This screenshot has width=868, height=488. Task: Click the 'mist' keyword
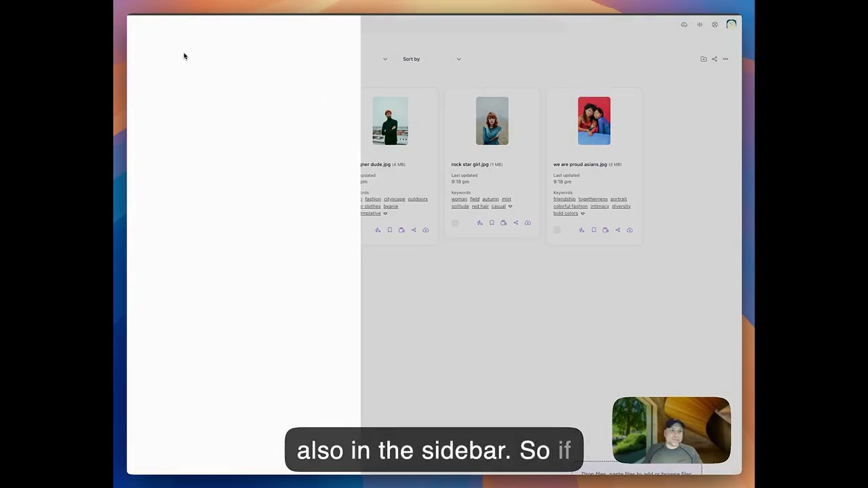506,199
